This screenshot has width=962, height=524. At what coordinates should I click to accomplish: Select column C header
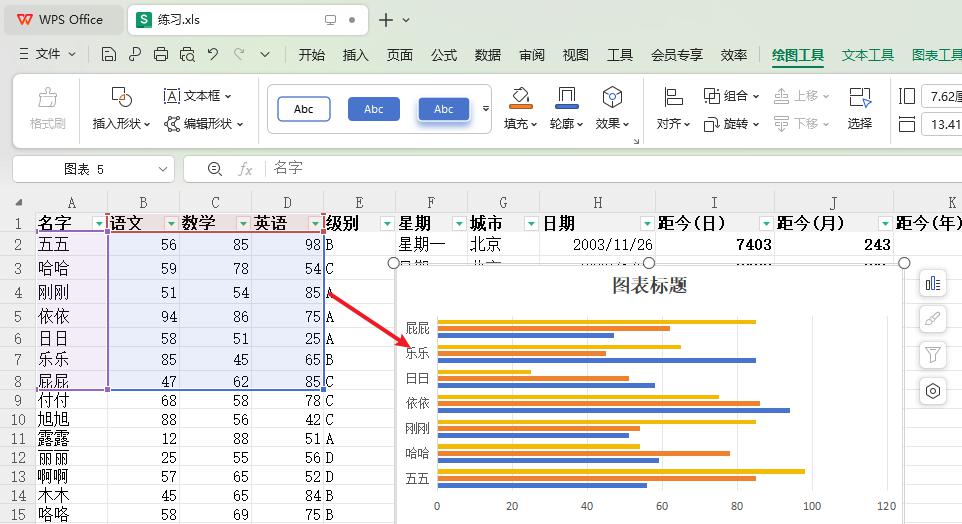tap(215, 202)
